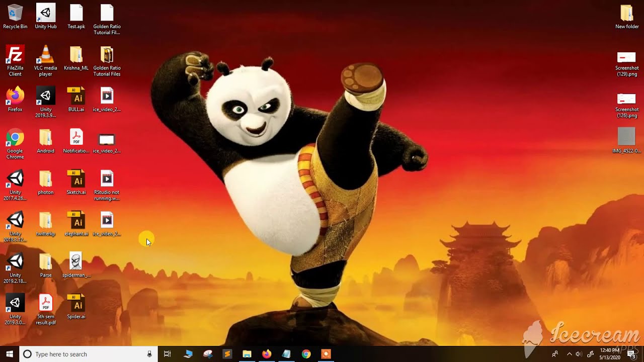644x362 pixels.
Task: Open the Action Center notifications
Action: click(632, 354)
